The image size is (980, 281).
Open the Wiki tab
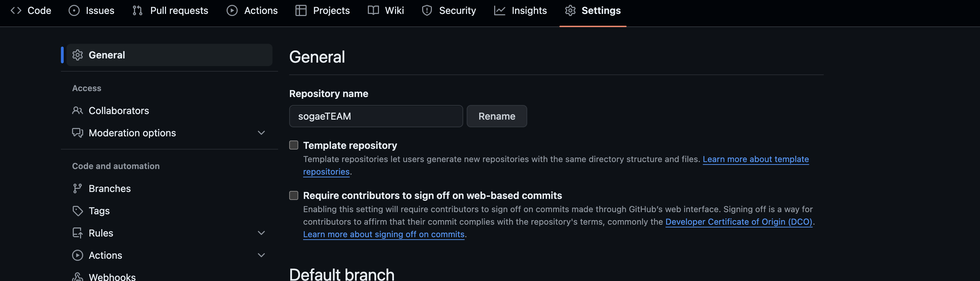pyautogui.click(x=386, y=10)
